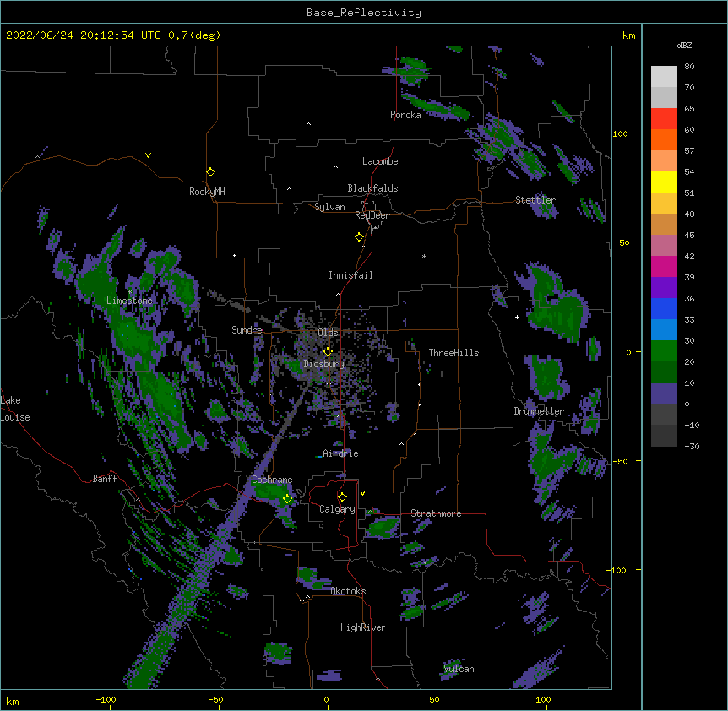This screenshot has height=711, width=728.
Task: Click the RedDeer city label
Action: (372, 215)
